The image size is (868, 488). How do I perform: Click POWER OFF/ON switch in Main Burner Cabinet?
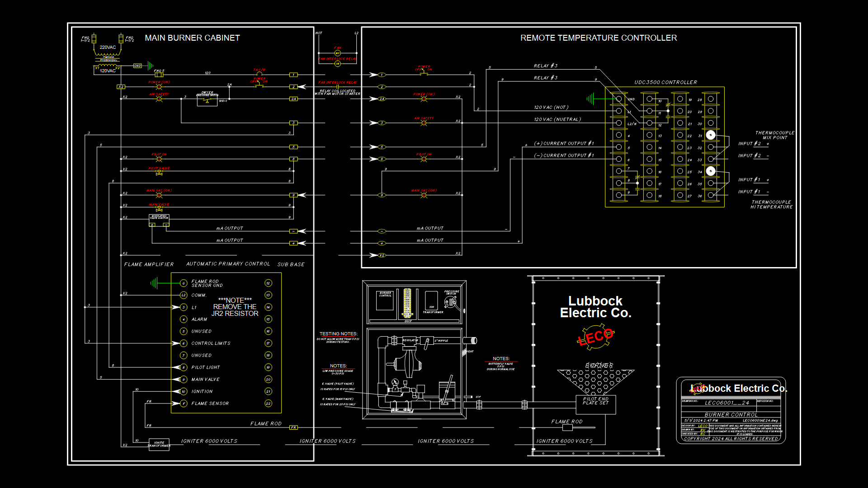pyautogui.click(x=259, y=85)
